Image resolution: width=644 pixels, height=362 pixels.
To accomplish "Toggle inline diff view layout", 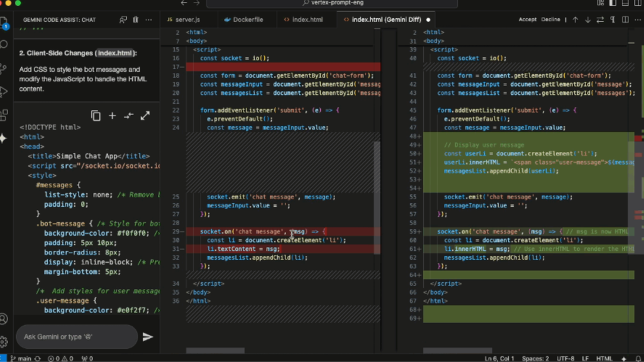I will (x=625, y=19).
